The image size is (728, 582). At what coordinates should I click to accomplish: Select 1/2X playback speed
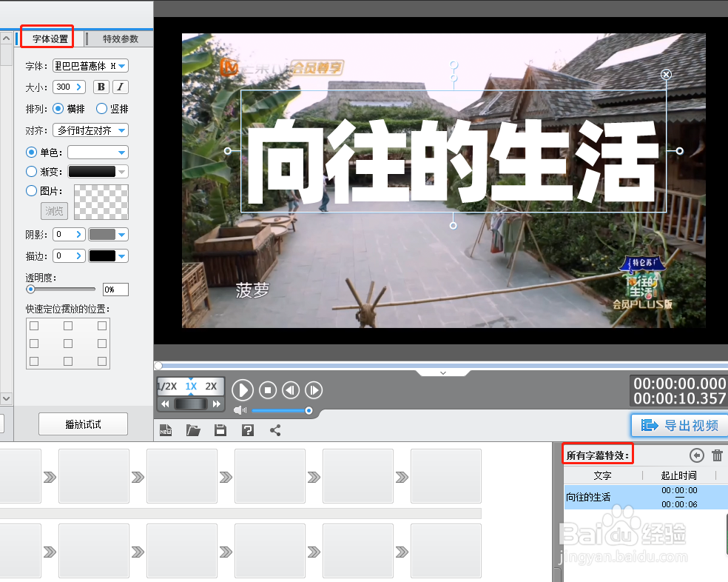[167, 387]
